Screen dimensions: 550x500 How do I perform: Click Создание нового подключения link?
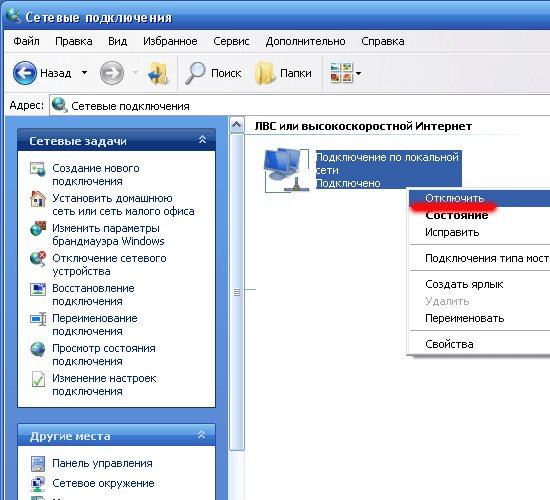(96, 175)
